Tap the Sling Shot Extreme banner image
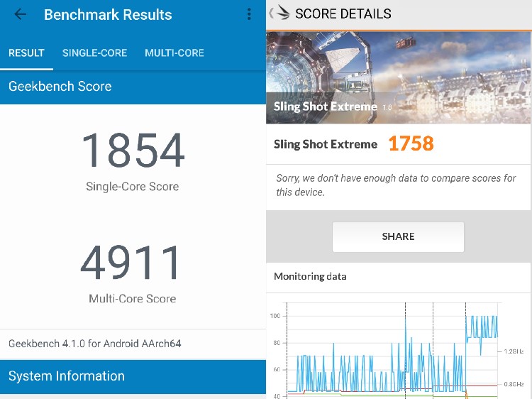 pyautogui.click(x=399, y=77)
